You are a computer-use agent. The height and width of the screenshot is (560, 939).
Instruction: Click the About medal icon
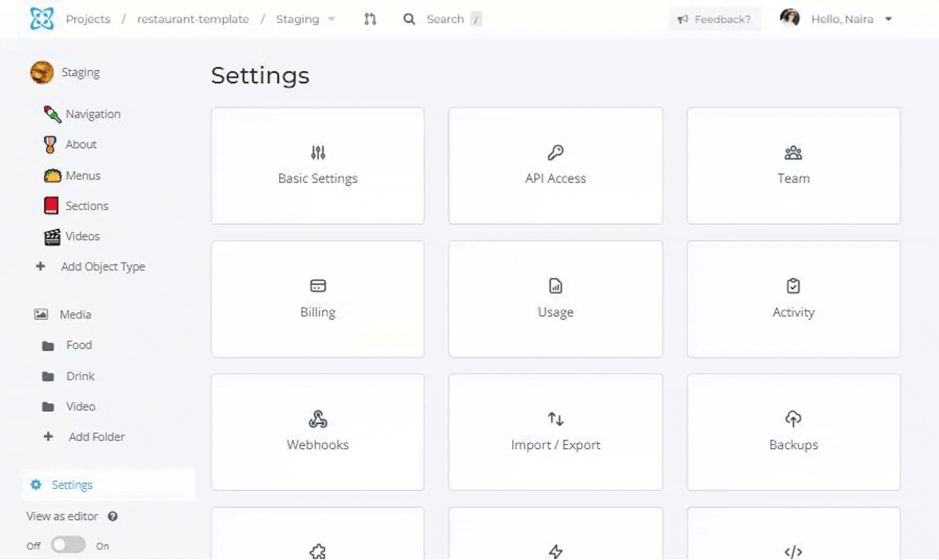50,144
